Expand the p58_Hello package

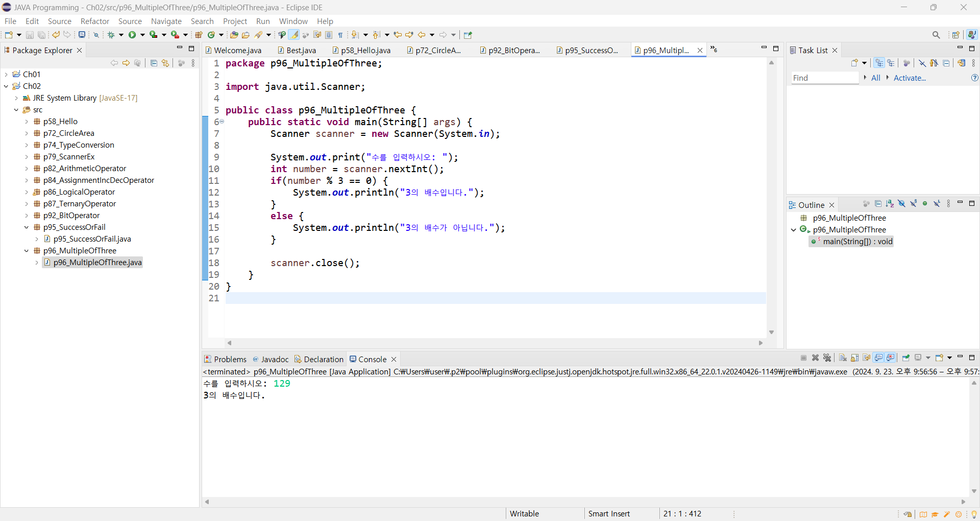[x=27, y=121]
